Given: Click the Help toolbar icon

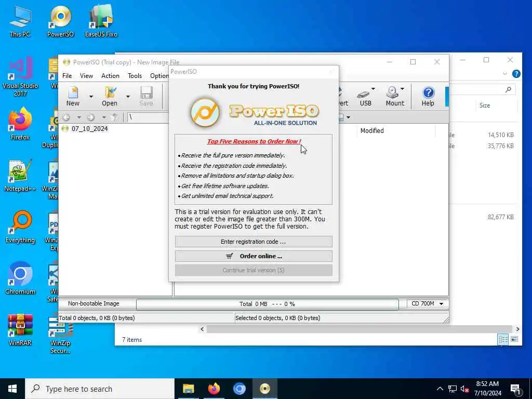Looking at the screenshot, I should point(428,96).
